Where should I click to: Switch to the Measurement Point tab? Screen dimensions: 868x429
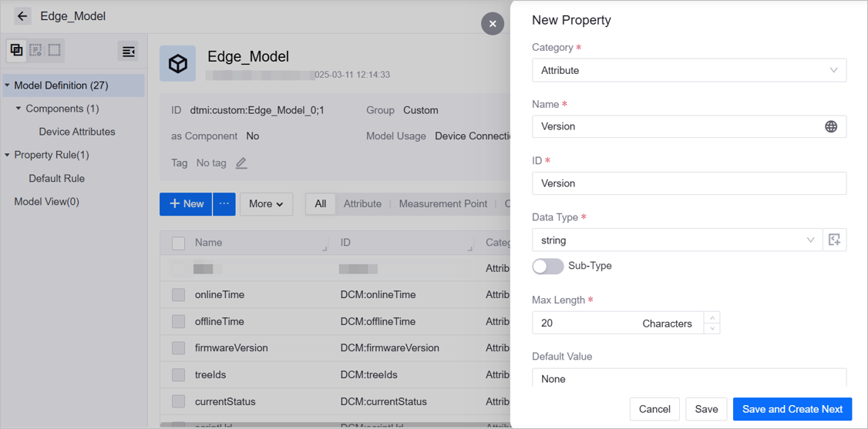442,204
